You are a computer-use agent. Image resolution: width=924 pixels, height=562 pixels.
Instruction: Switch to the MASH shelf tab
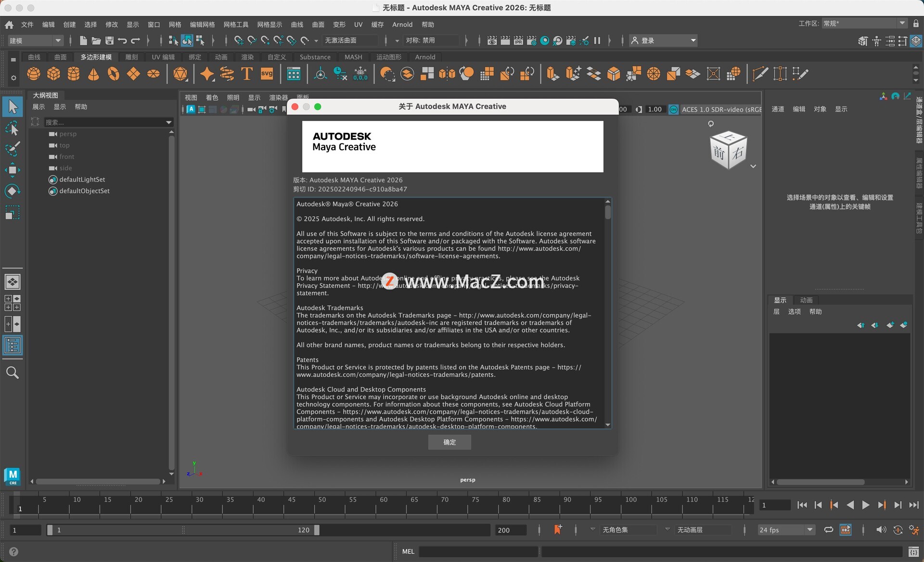(353, 57)
